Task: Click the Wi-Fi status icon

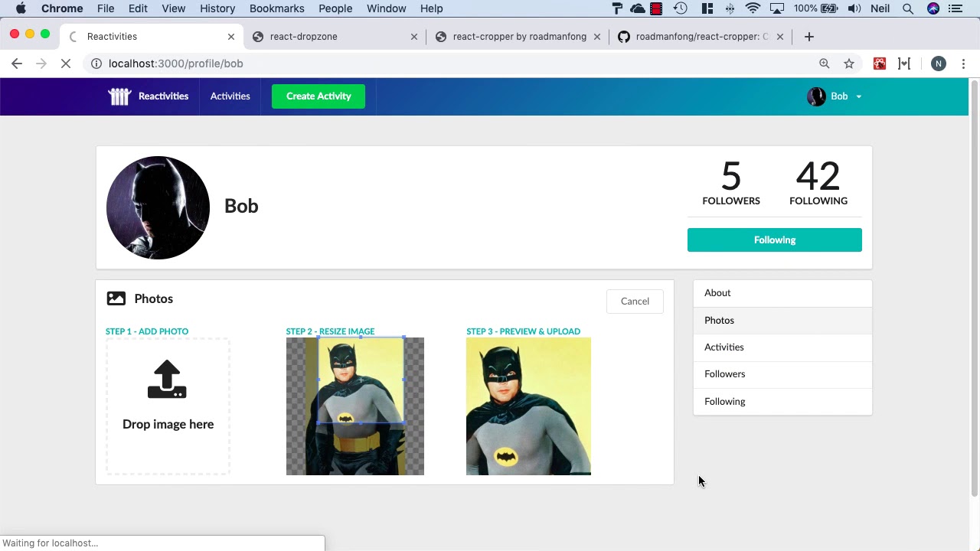Action: click(x=753, y=8)
